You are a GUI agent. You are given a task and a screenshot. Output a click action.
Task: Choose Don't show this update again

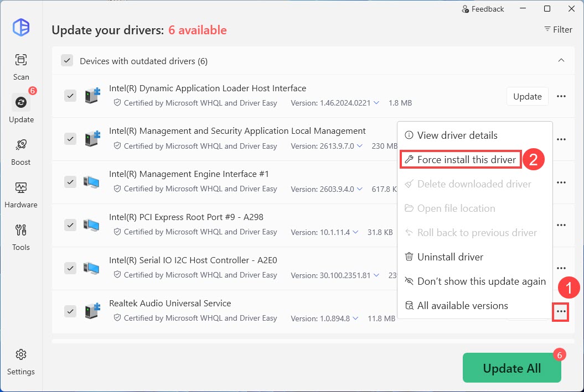pyautogui.click(x=475, y=281)
